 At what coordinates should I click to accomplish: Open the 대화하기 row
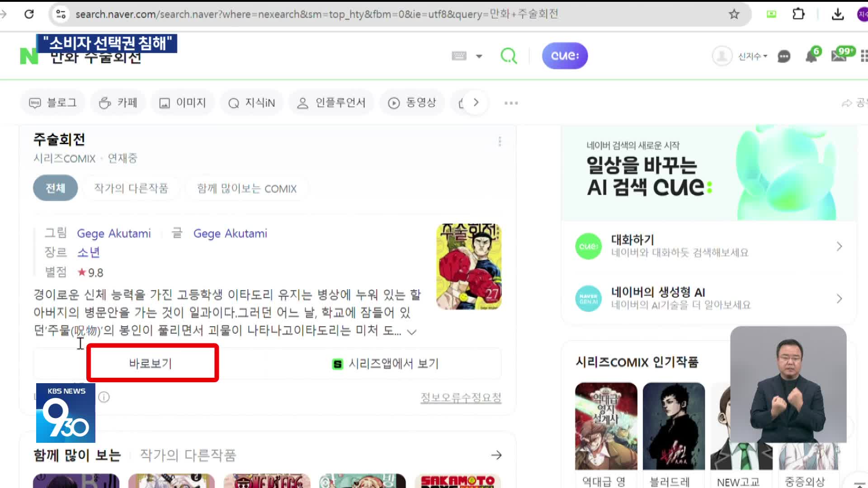point(709,246)
